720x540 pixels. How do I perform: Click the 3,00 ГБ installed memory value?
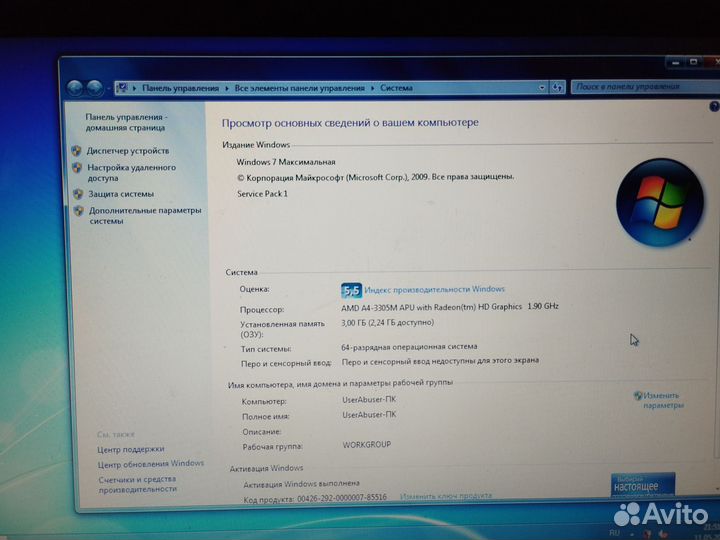click(x=388, y=323)
